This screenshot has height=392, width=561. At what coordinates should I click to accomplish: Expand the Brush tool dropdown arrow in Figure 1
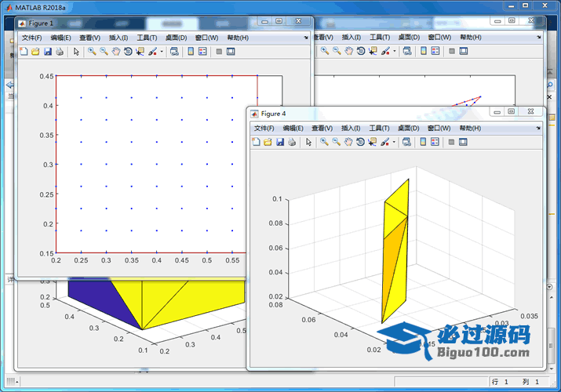point(162,52)
